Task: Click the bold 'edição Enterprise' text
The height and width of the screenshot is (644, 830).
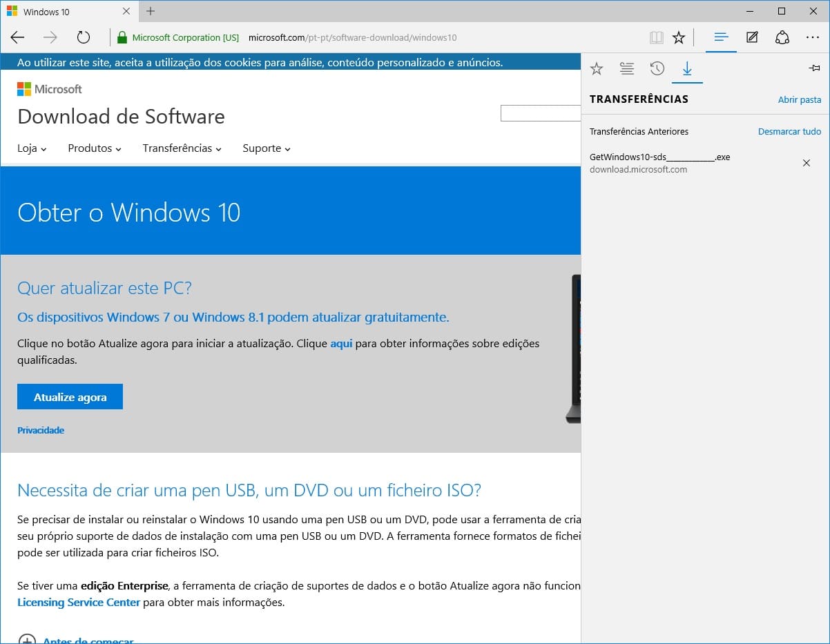Action: [x=124, y=585]
